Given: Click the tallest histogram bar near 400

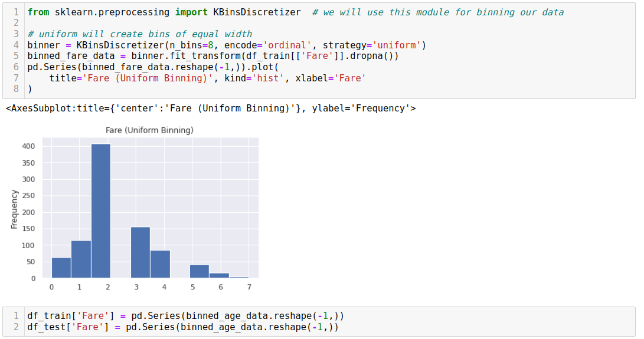Looking at the screenshot, I should coord(101,211).
